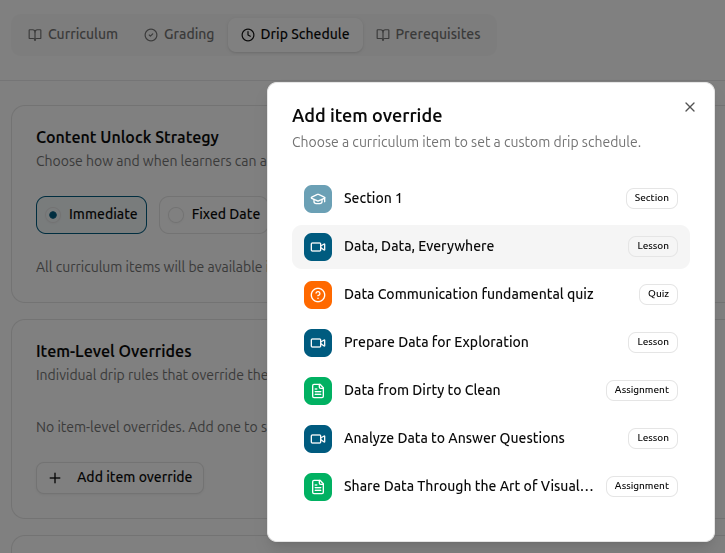Click the Section badge next to Section 1
Viewport: 725px width, 553px height.
tap(651, 198)
